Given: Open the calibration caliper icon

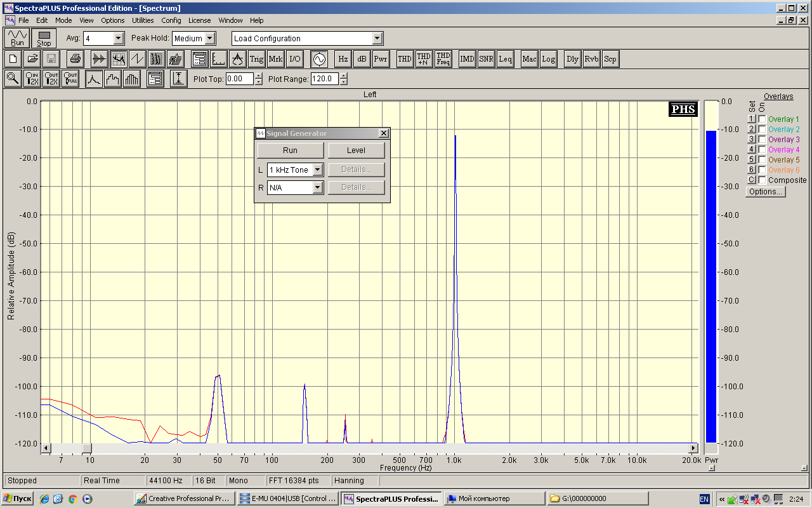Looking at the screenshot, I should click(238, 59).
